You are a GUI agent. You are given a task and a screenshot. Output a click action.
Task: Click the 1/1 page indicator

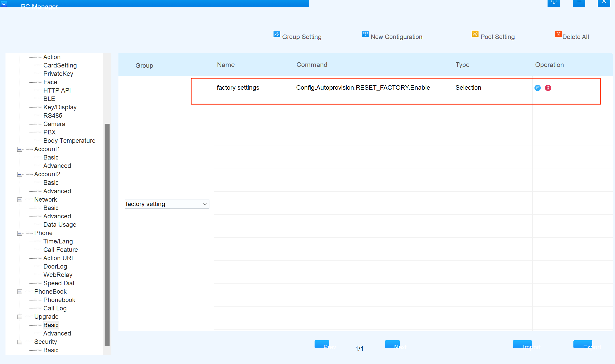(x=359, y=349)
